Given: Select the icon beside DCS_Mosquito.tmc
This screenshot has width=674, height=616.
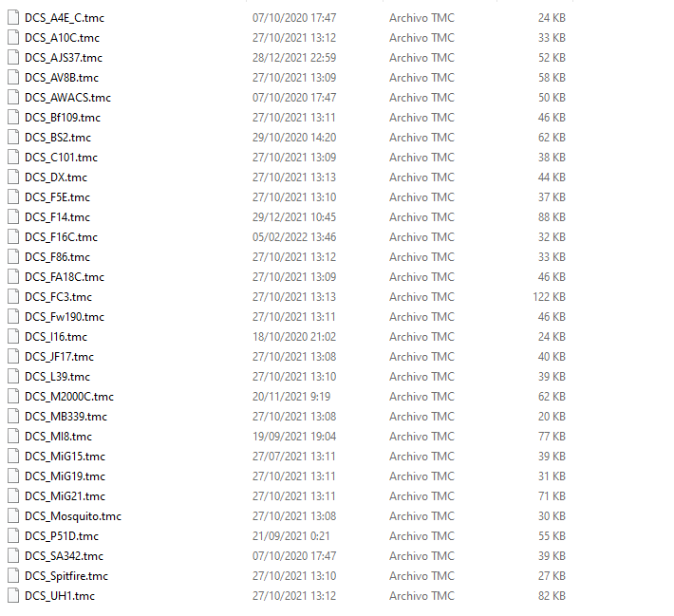Looking at the screenshot, I should tap(13, 515).
